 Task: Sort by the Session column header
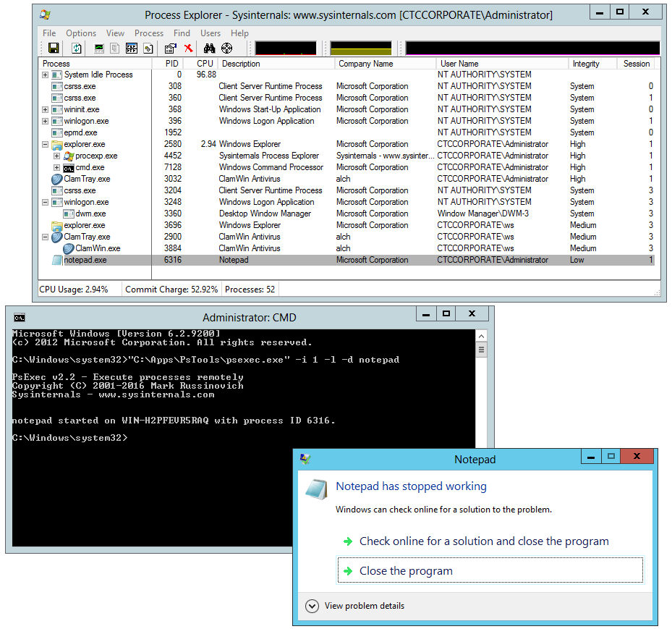[637, 64]
